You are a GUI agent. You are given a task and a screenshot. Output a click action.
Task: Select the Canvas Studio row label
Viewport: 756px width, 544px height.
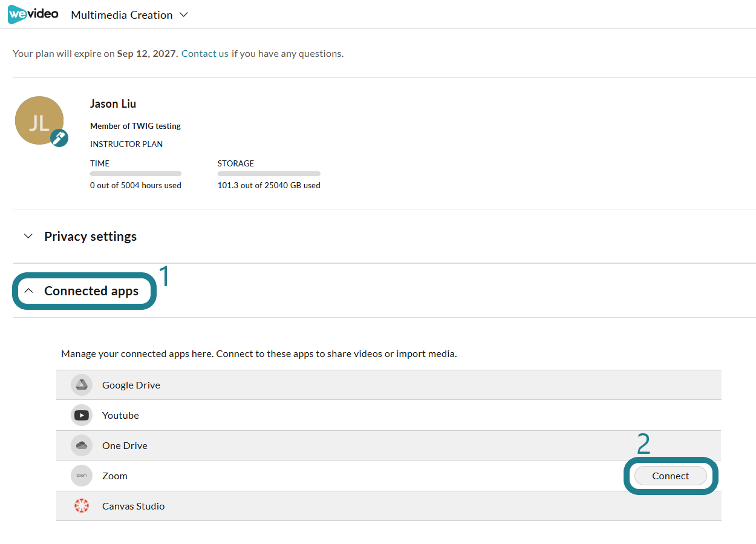(x=133, y=506)
